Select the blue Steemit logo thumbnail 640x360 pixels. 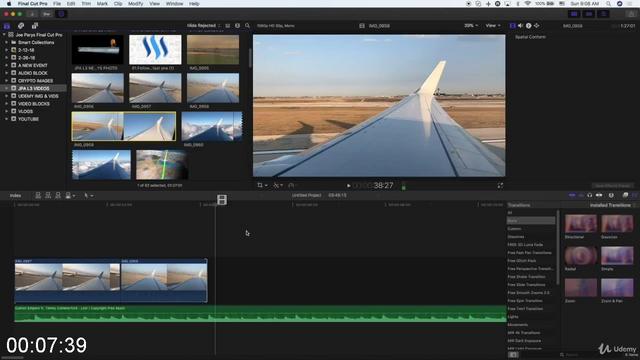coord(155,49)
